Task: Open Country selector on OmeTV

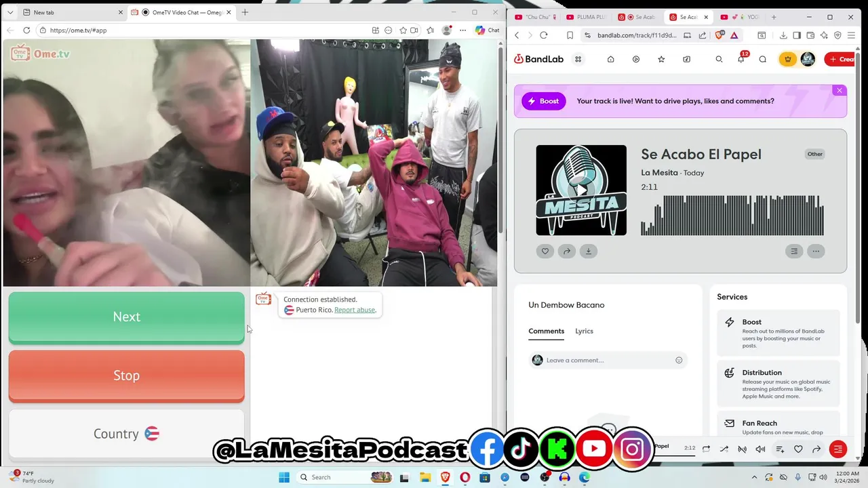Action: [126, 434]
